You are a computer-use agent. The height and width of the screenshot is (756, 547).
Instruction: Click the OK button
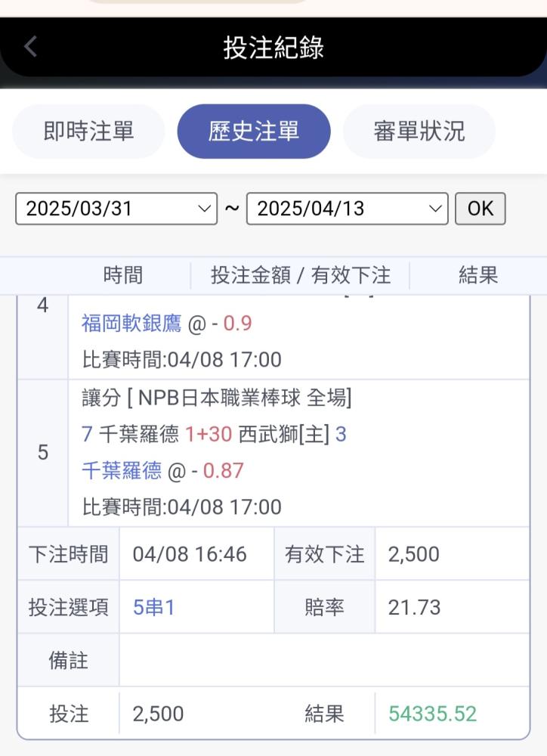tap(481, 209)
